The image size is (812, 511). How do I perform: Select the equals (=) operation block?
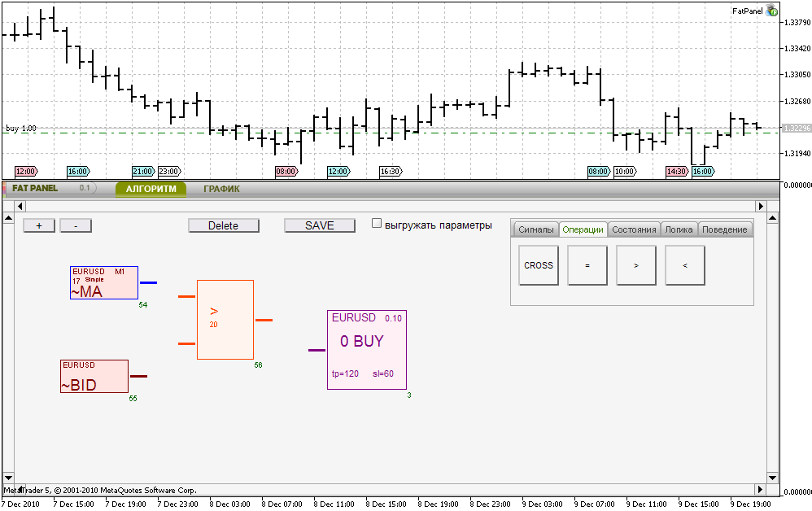pos(587,265)
